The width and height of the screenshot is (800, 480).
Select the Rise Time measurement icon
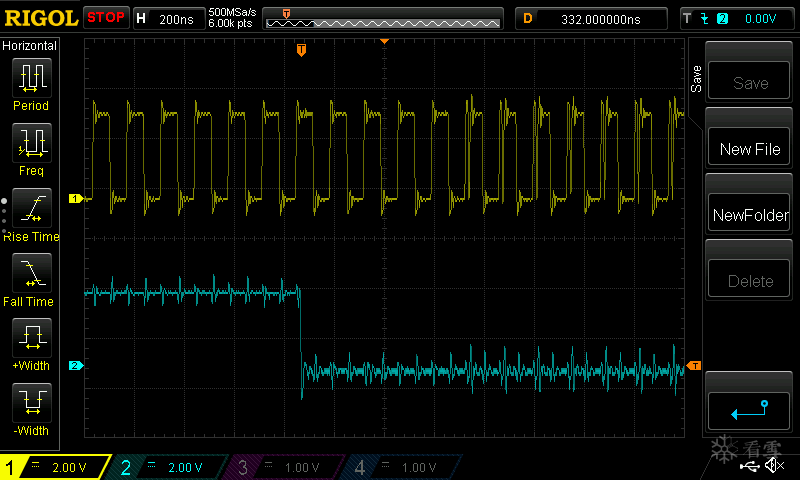(x=32, y=208)
